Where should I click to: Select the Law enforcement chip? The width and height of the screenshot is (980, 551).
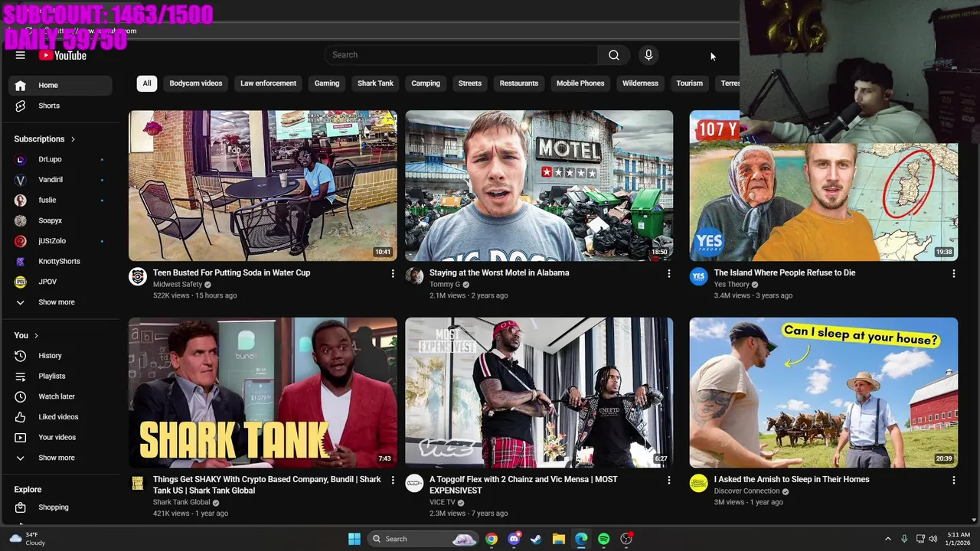click(268, 83)
